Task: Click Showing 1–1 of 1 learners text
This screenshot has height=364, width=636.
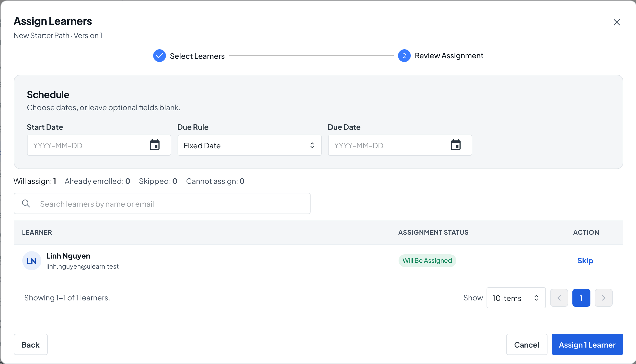Action: pyautogui.click(x=67, y=298)
